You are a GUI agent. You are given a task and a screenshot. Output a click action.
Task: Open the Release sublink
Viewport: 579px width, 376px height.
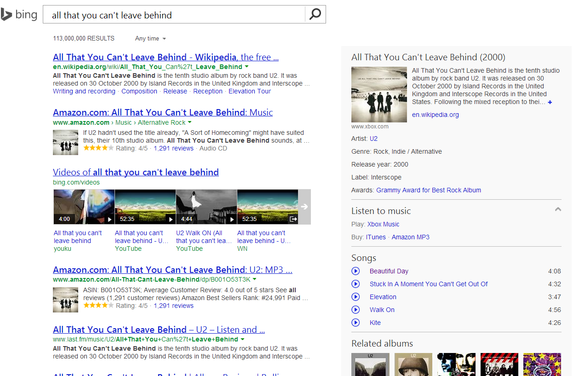tap(175, 91)
